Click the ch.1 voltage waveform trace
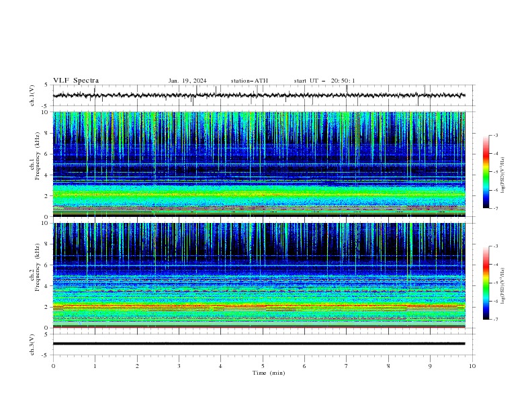 [x=259, y=95]
